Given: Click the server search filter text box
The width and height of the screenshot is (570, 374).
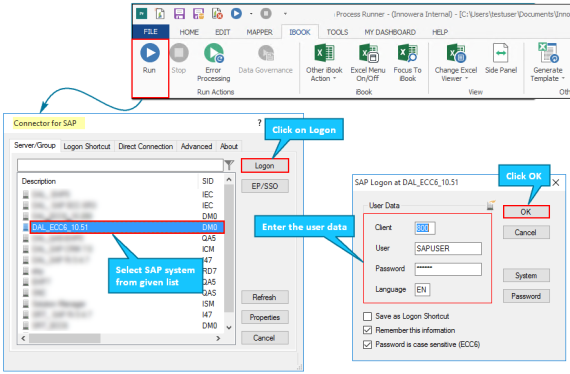Looking at the screenshot, I should pos(120,165).
